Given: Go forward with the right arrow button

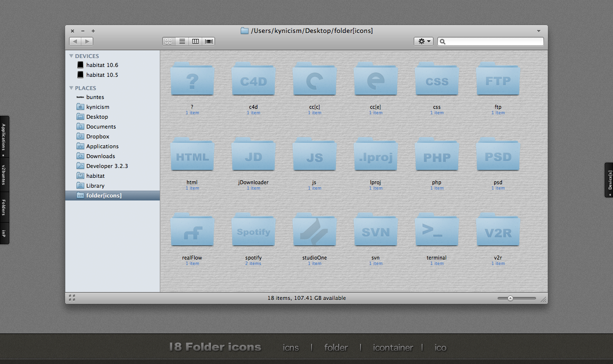Looking at the screenshot, I should [x=87, y=41].
